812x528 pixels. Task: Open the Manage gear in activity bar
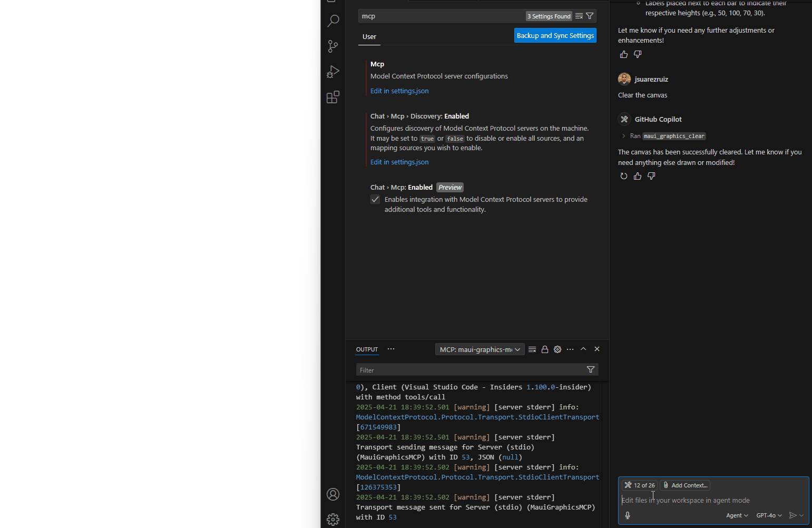(333, 520)
